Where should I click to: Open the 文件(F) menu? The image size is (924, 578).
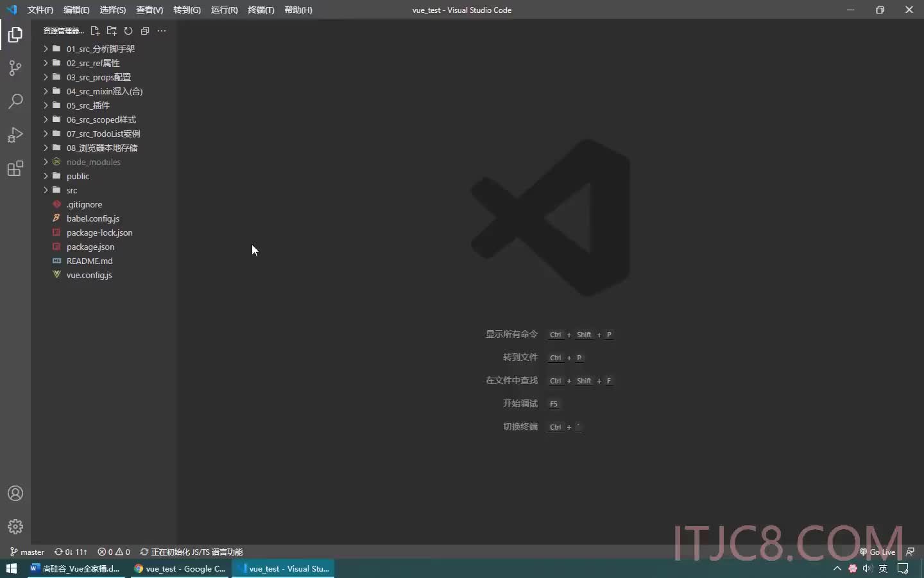40,10
